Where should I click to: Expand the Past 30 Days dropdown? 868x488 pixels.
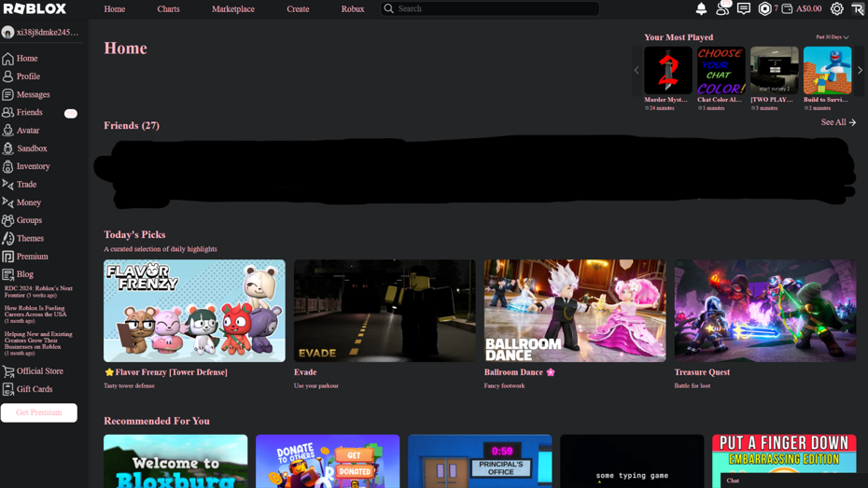(832, 37)
